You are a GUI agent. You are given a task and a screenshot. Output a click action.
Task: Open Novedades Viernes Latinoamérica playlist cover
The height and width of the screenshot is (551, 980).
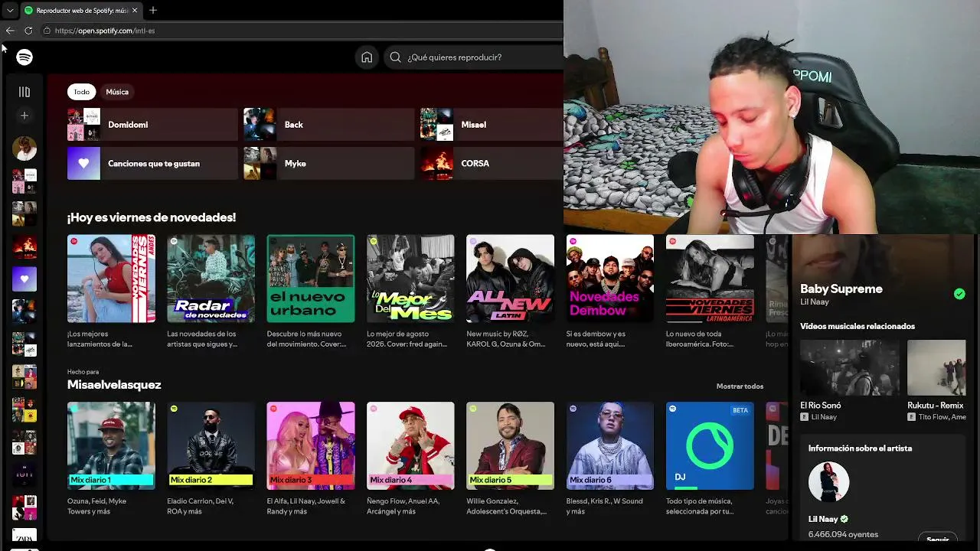coord(710,279)
